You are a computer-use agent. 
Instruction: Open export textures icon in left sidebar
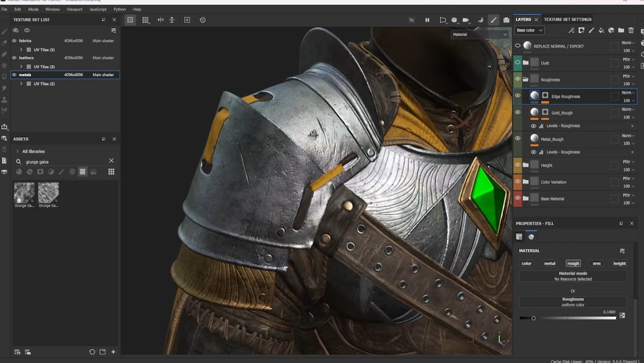[x=5, y=127]
